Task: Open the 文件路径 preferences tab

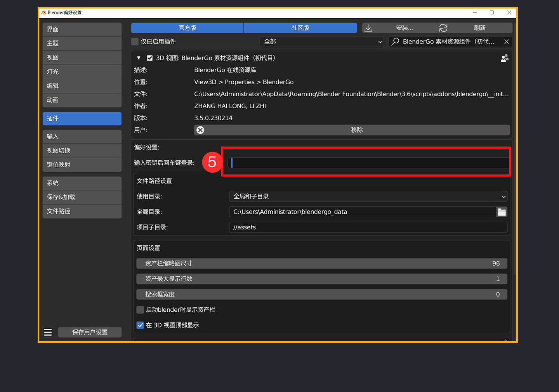Action: [x=82, y=212]
